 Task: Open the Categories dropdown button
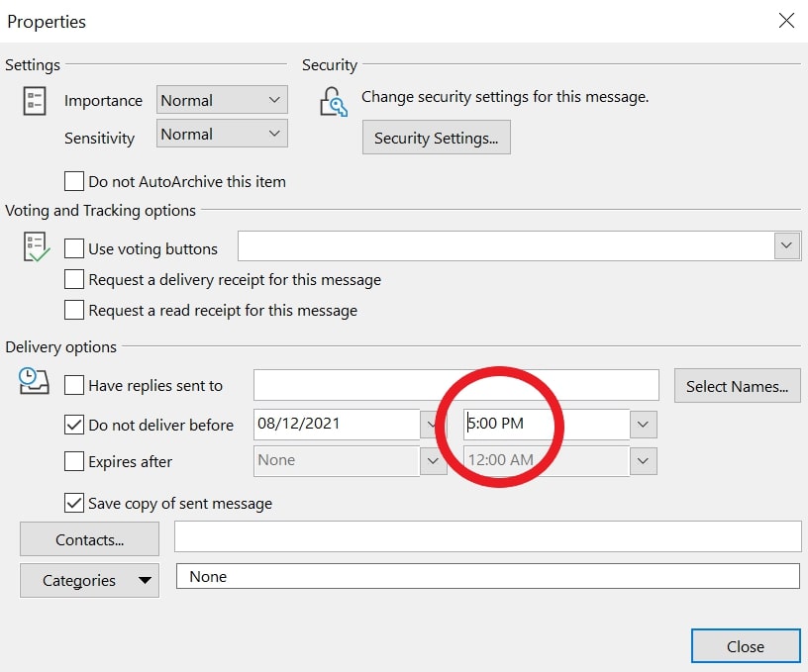[x=89, y=580]
